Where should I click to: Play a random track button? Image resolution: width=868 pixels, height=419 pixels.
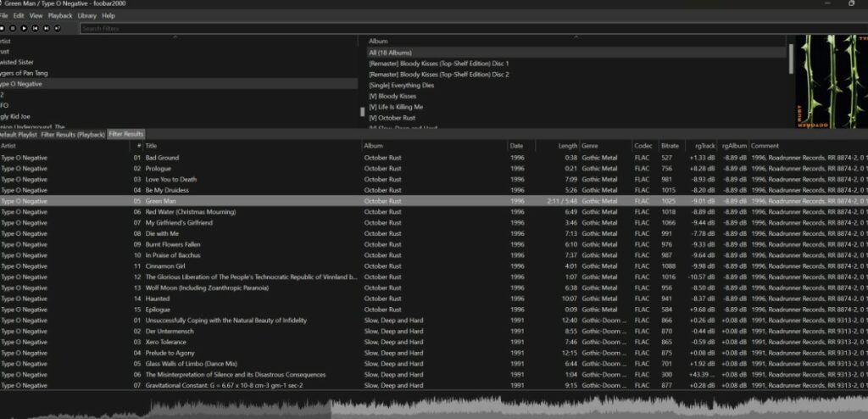[x=57, y=28]
